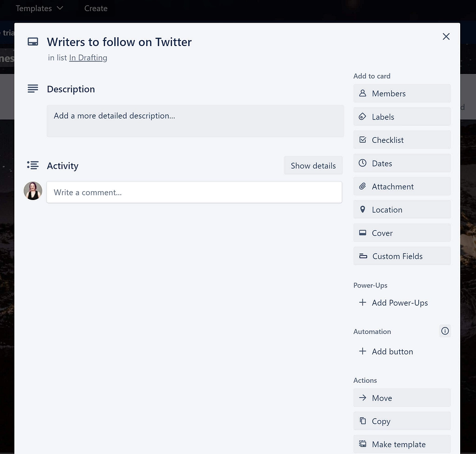
Task: Open the In Drafting list link
Action: point(88,58)
